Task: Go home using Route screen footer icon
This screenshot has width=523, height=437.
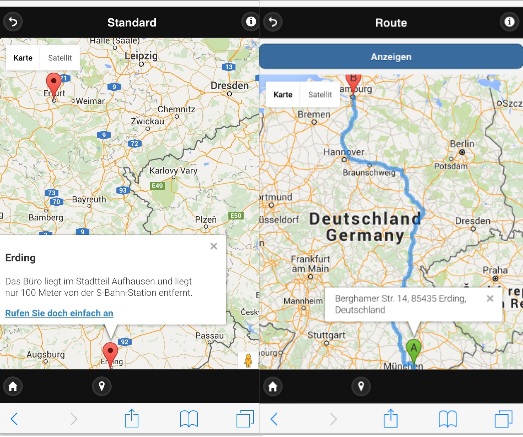Action: [273, 386]
